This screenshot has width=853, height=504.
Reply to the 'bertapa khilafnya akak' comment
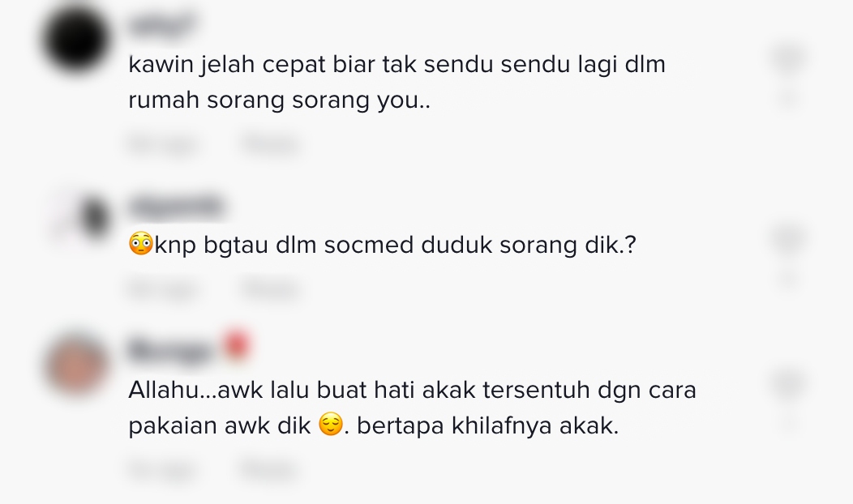coord(270,470)
